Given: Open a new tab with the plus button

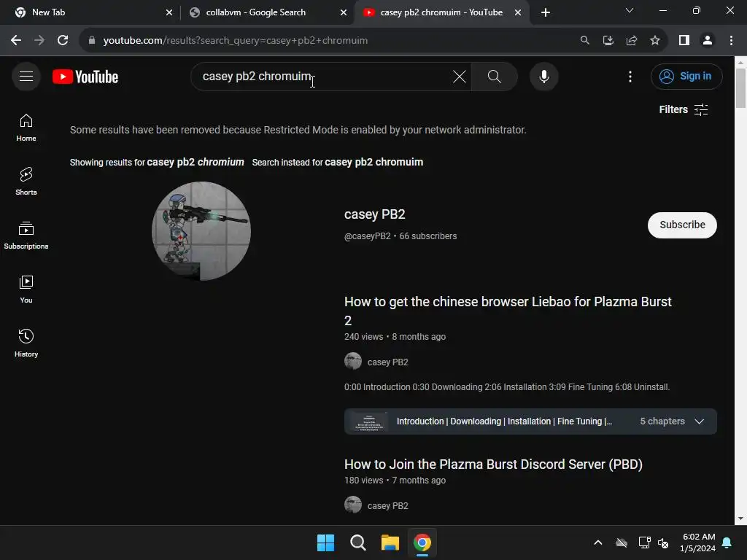Looking at the screenshot, I should click(546, 12).
